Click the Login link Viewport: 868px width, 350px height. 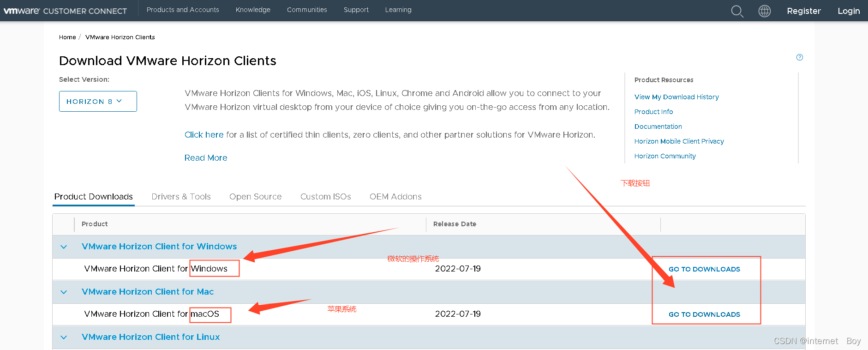tap(849, 11)
